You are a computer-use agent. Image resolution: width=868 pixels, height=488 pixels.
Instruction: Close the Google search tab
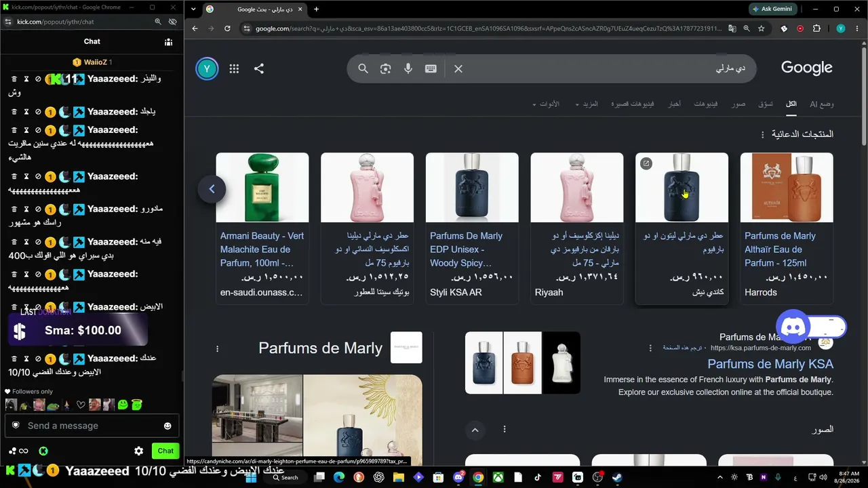[301, 9]
